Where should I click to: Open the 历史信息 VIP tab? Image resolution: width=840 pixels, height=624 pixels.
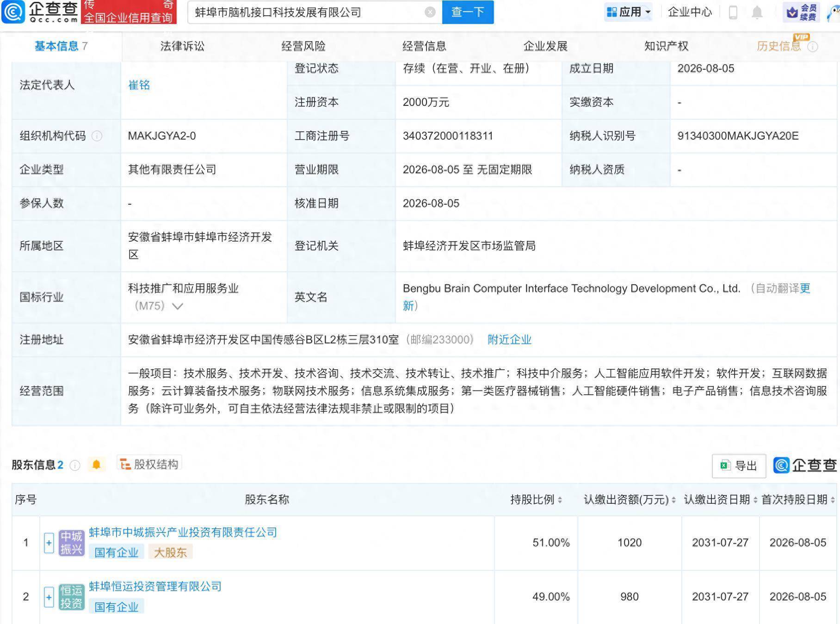(779, 46)
